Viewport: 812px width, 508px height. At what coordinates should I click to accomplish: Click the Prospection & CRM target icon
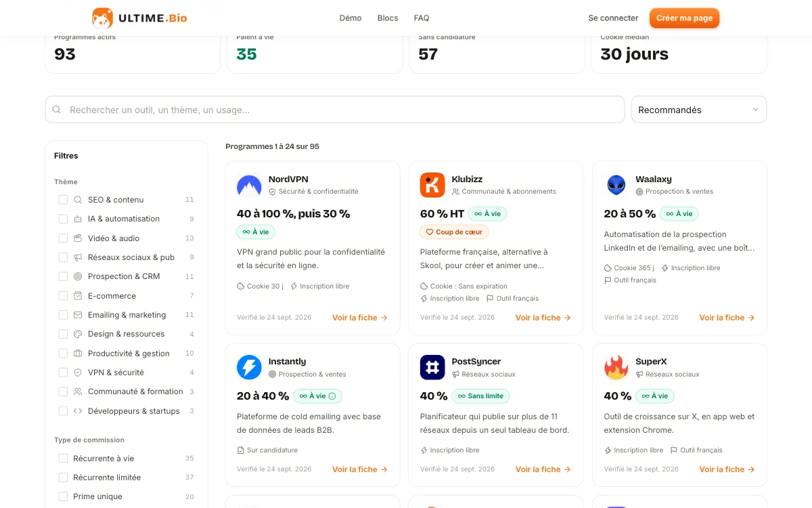(78, 276)
